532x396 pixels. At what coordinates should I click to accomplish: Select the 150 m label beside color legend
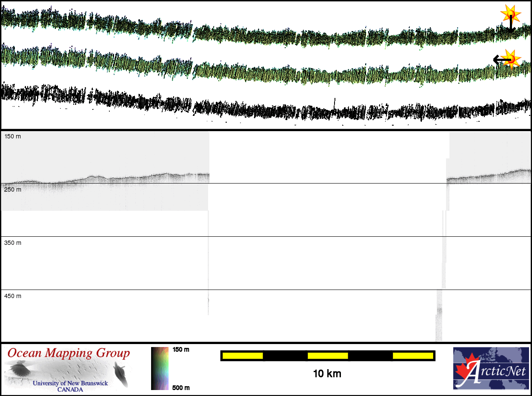click(x=181, y=350)
